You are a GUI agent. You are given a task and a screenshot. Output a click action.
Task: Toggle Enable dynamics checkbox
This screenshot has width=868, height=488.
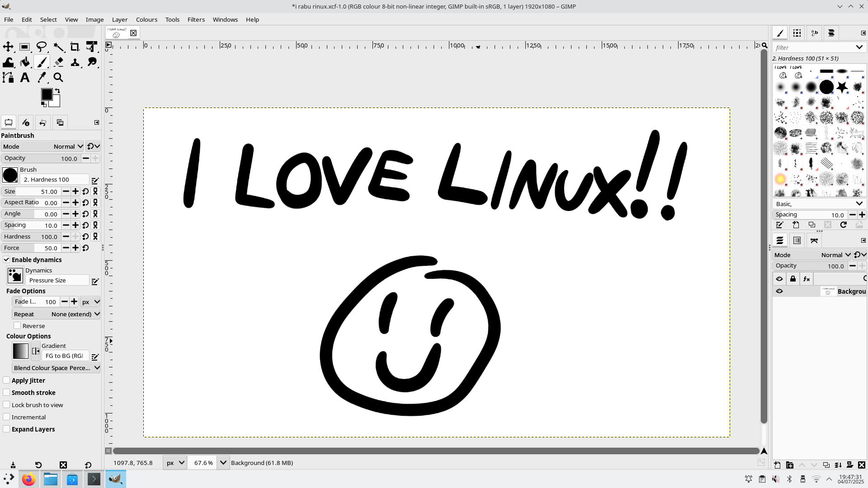(x=6, y=259)
